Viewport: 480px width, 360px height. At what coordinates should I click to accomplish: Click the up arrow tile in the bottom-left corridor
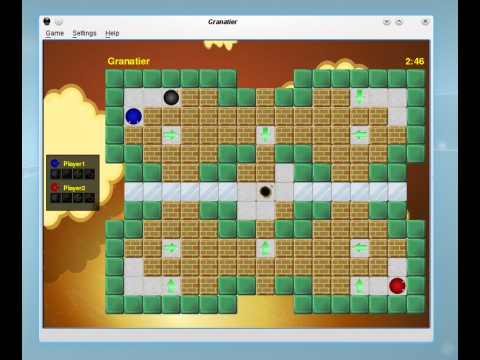[171, 286]
